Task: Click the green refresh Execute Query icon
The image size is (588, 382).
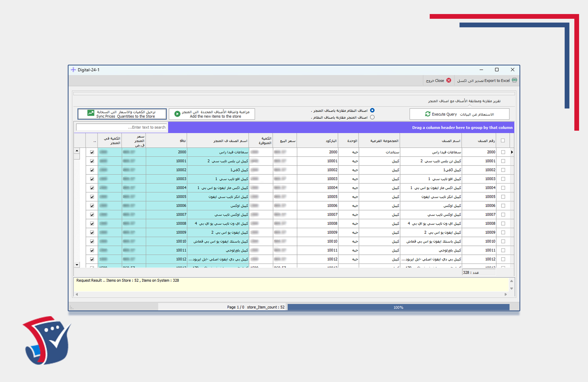Action: point(427,114)
